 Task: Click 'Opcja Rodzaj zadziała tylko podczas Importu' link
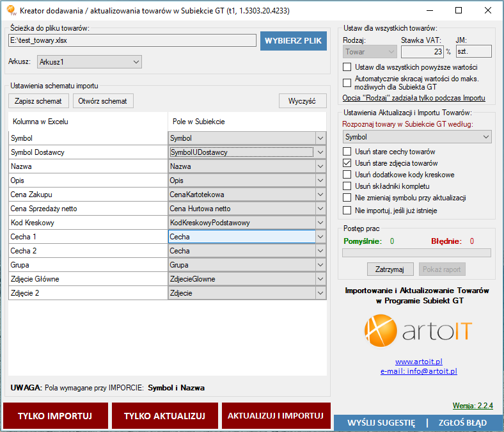pos(414,98)
